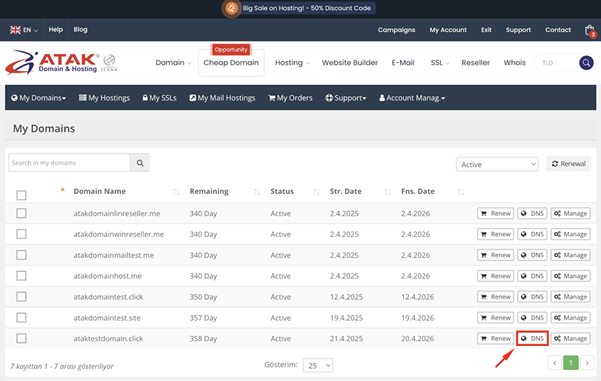Click the Search in my domains field
This screenshot has width=601, height=381.
[69, 163]
